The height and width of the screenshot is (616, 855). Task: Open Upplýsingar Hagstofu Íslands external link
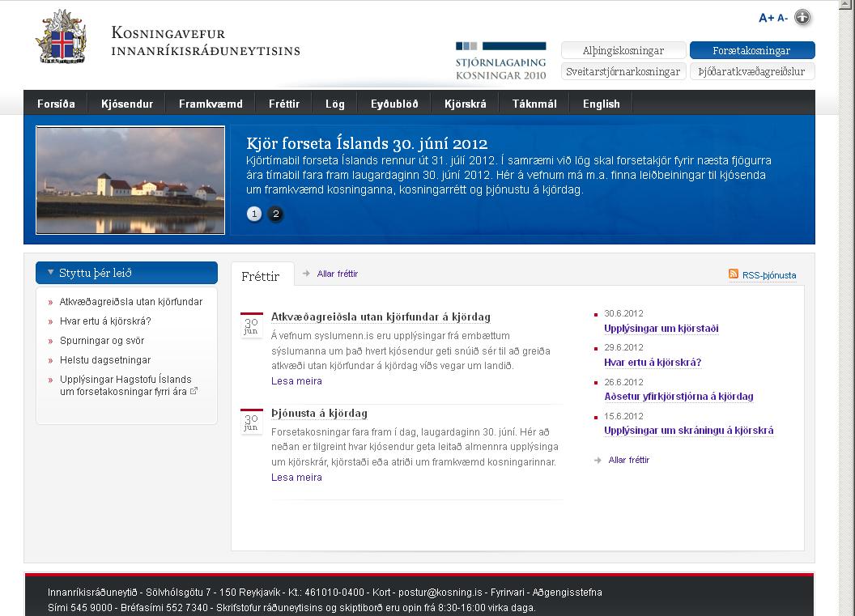coord(128,385)
